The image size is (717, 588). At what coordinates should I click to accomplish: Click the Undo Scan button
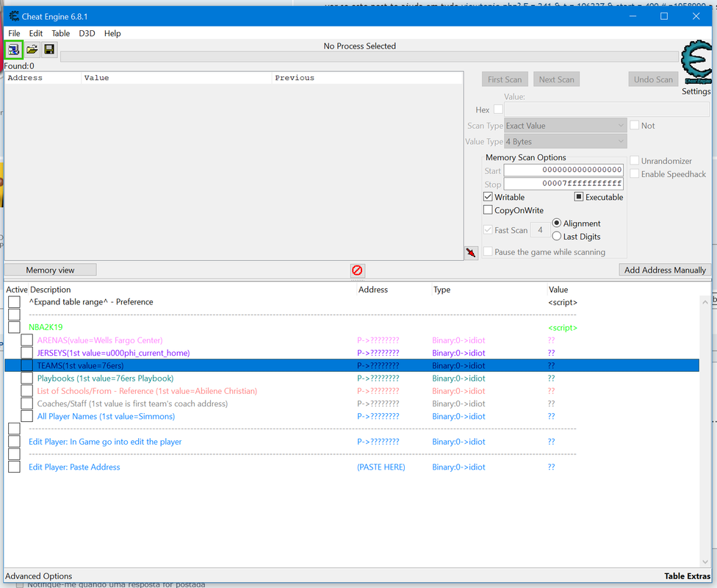point(653,79)
